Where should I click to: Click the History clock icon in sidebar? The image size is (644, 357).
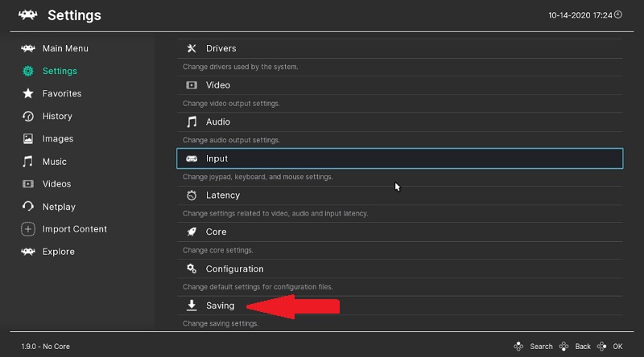[x=28, y=117]
